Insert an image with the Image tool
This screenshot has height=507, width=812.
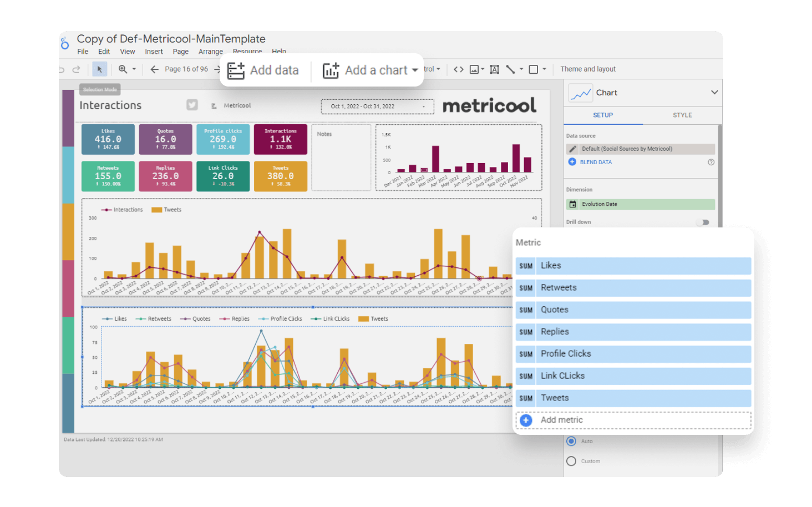474,69
